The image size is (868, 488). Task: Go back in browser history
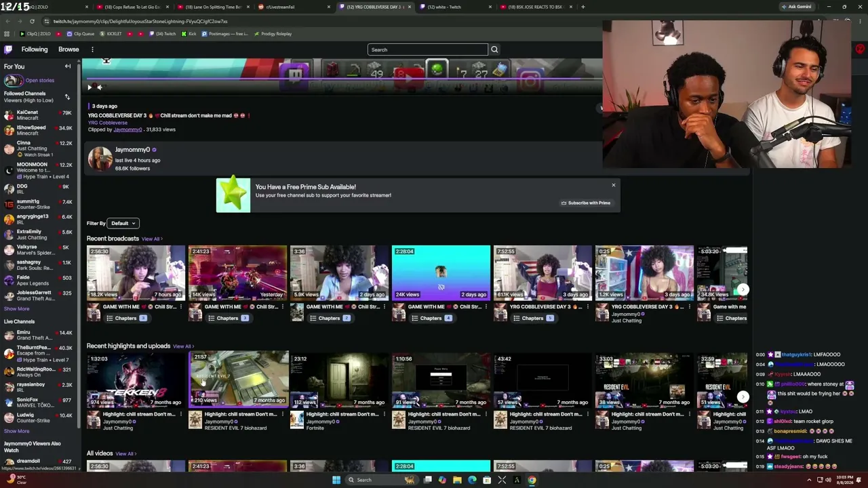pos(7,21)
